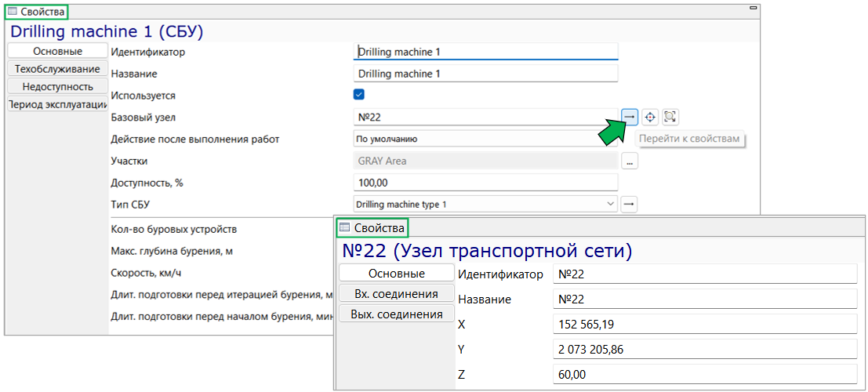This screenshot has width=868, height=392.
Task: Click the Кол-во буровых устройств label
Action: pos(174,229)
